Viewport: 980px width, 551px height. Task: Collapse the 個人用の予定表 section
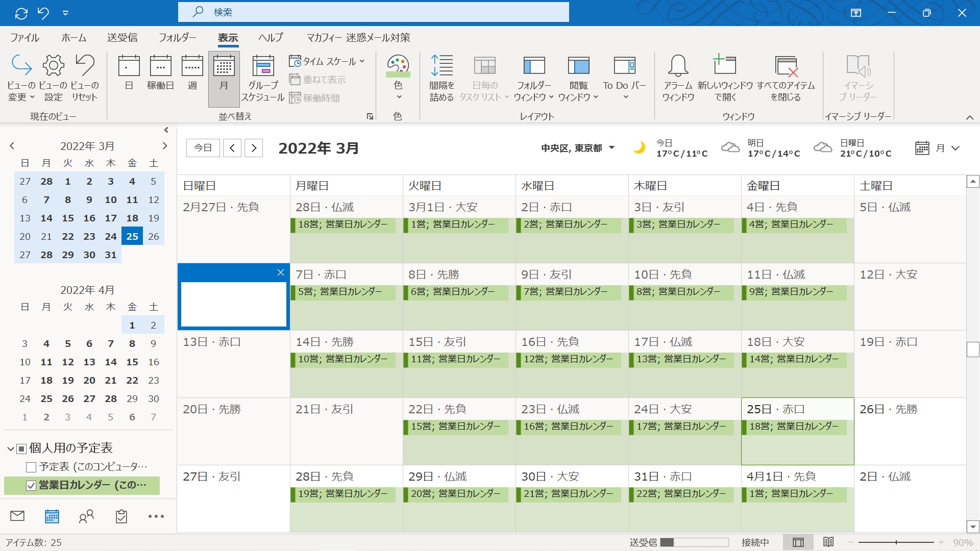tap(9, 448)
